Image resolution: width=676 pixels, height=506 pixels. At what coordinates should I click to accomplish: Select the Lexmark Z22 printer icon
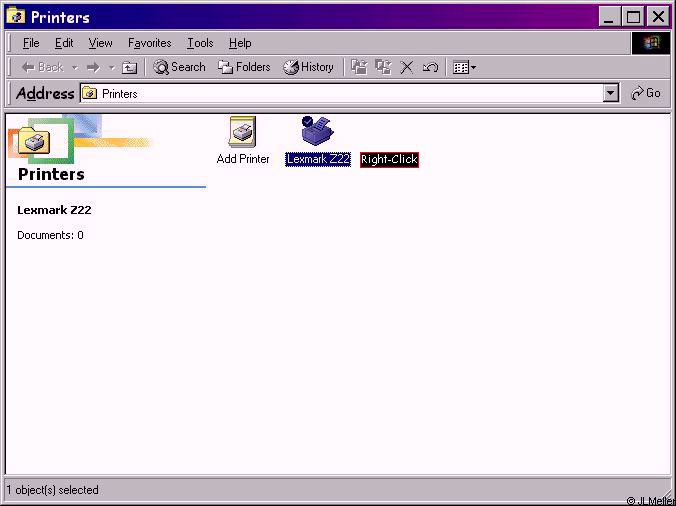(317, 131)
